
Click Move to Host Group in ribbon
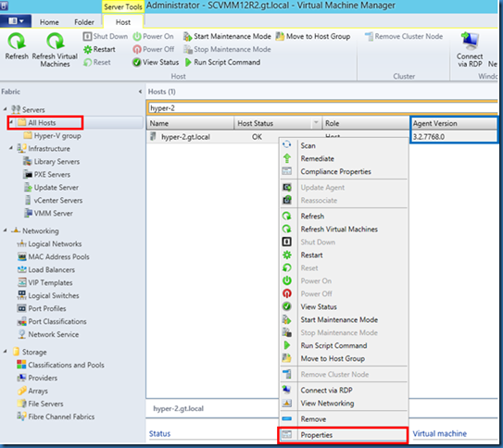(x=313, y=36)
